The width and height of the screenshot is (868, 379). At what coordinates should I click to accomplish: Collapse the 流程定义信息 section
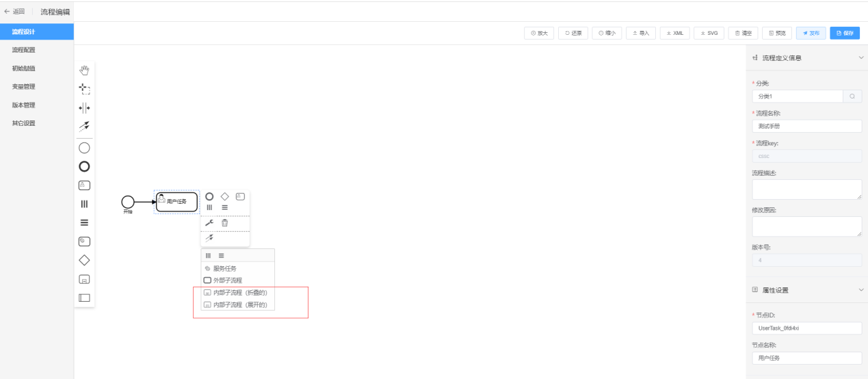coord(860,58)
